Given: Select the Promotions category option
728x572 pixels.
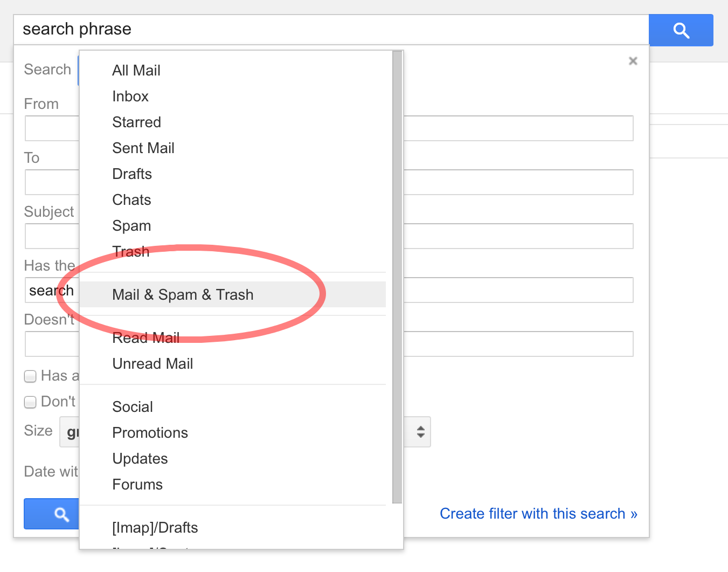Looking at the screenshot, I should [150, 432].
